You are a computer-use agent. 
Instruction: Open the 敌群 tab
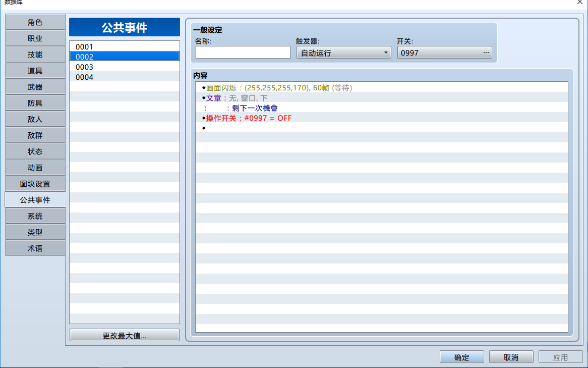click(35, 135)
